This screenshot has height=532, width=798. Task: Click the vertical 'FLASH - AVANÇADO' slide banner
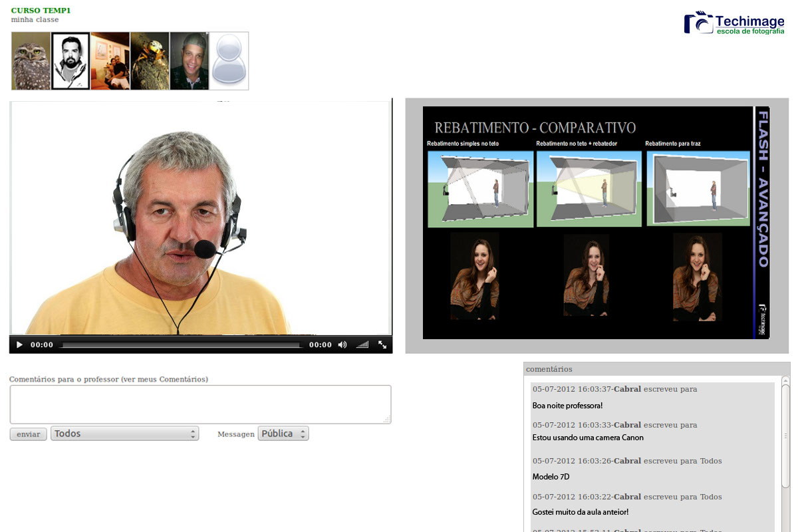763,189
